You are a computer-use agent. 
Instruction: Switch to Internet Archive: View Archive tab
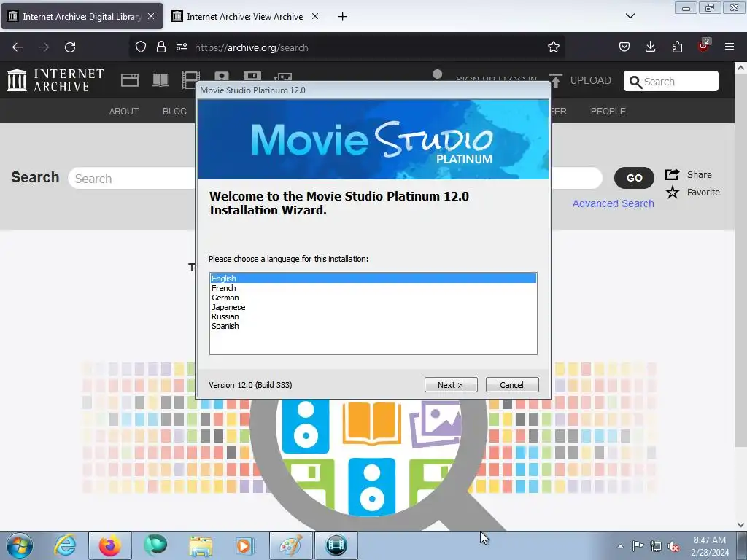pyautogui.click(x=245, y=17)
